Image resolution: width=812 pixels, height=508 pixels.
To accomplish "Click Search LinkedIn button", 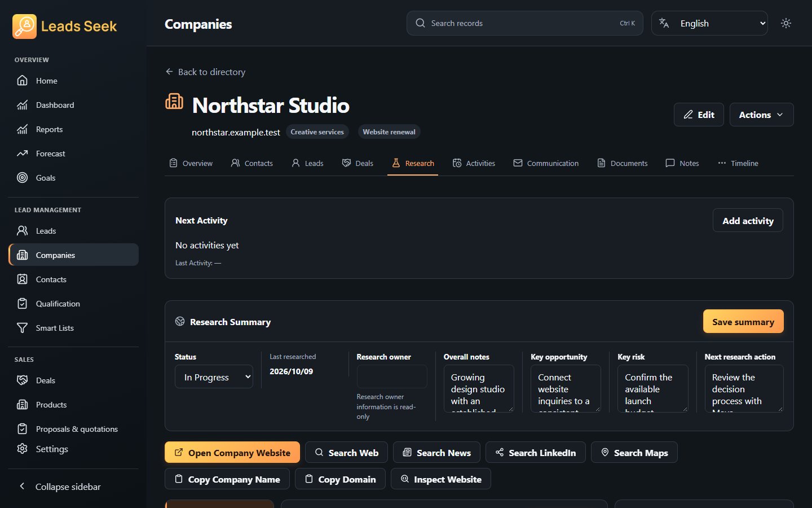I will coord(536,452).
